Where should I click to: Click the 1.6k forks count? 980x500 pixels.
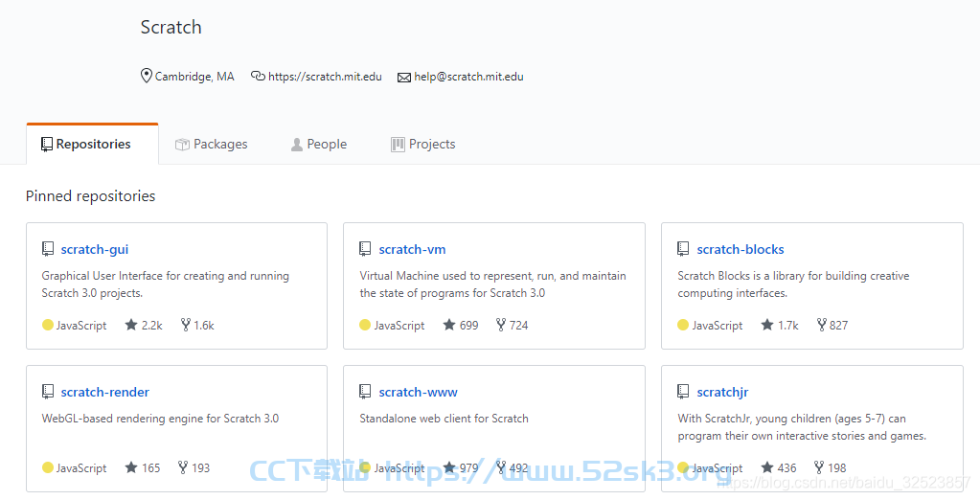point(204,325)
